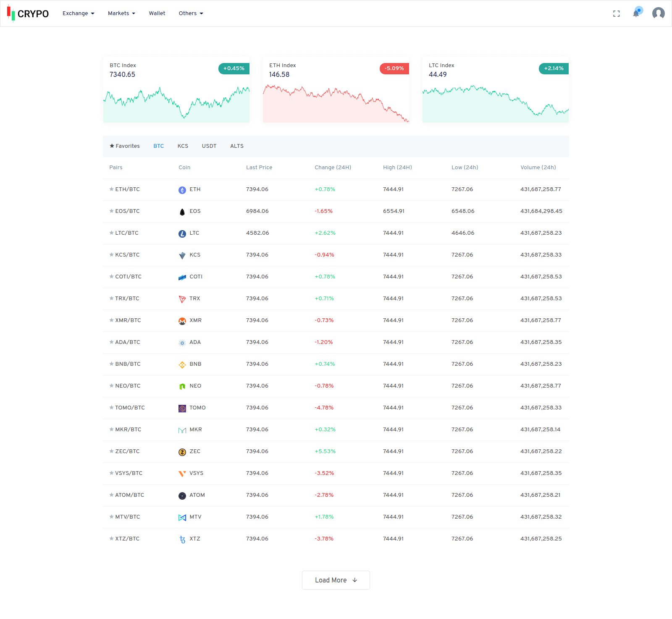Switch to the ALTS tab

[237, 146]
